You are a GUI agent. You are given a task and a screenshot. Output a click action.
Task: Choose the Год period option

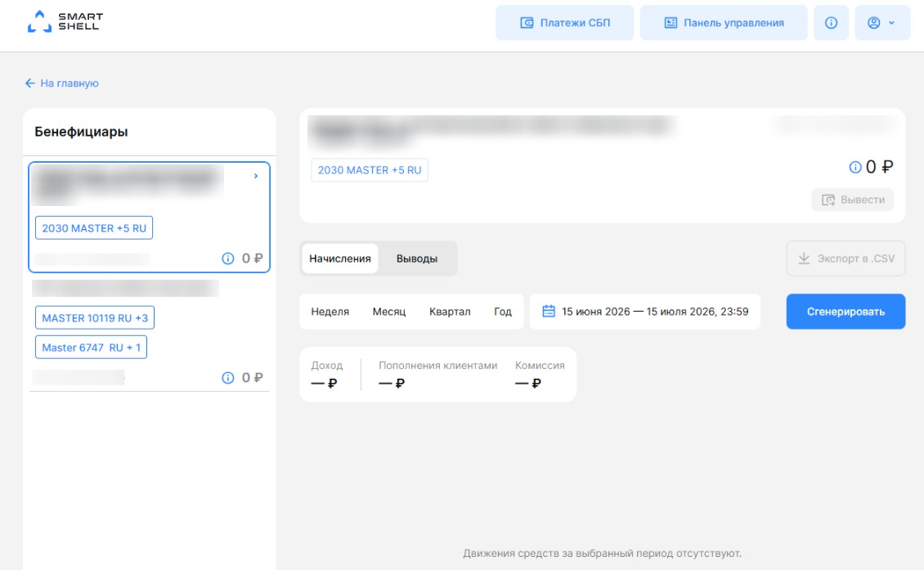coord(503,312)
